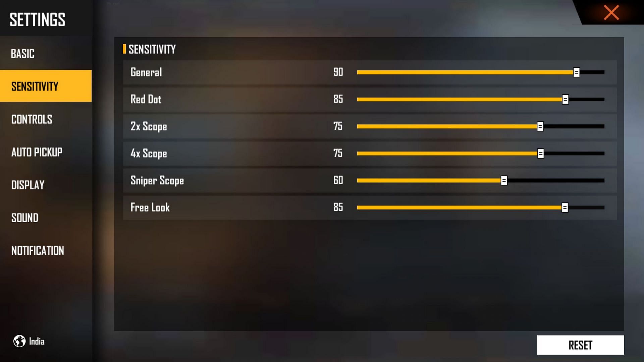Expand the Sound settings section
The height and width of the screenshot is (362, 644).
tap(25, 218)
